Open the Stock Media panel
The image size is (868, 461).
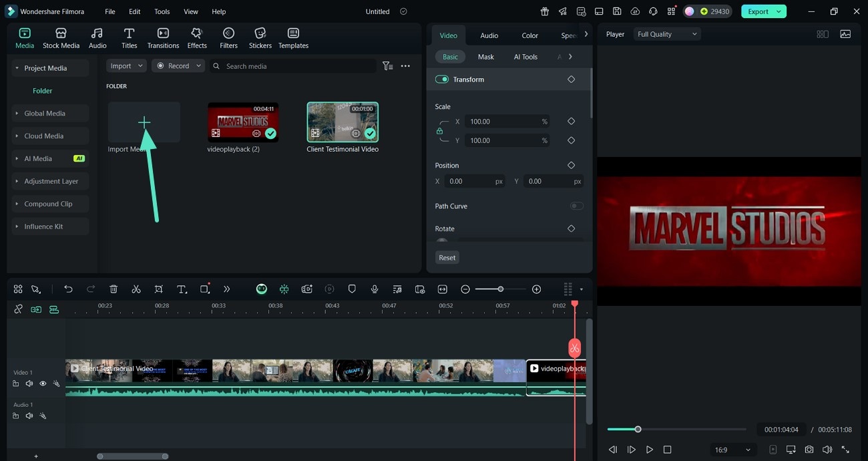point(61,38)
